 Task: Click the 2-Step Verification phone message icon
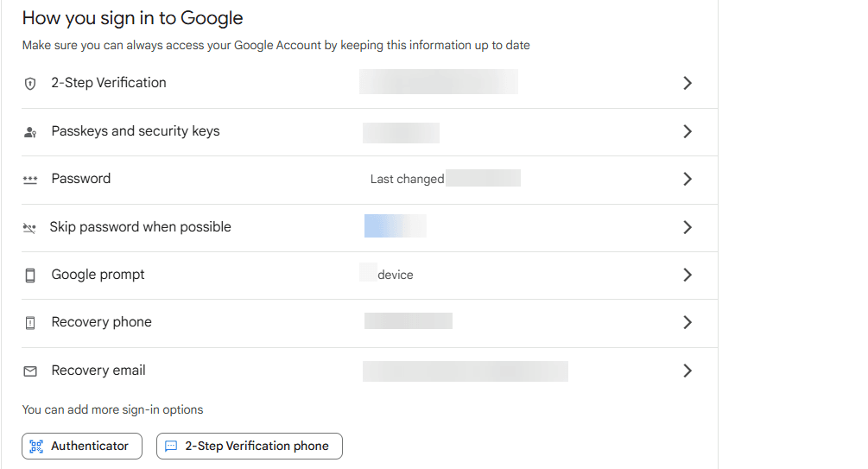point(171,447)
